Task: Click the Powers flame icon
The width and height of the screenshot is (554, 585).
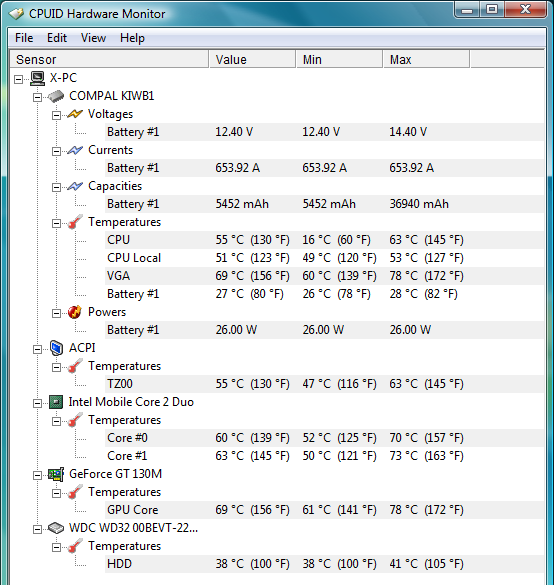Action: tap(75, 312)
